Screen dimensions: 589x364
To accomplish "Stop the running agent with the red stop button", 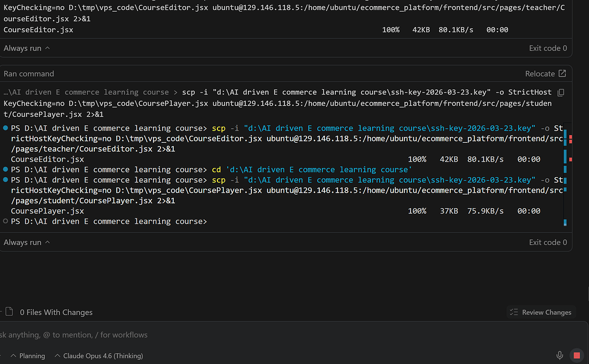I will [x=576, y=355].
